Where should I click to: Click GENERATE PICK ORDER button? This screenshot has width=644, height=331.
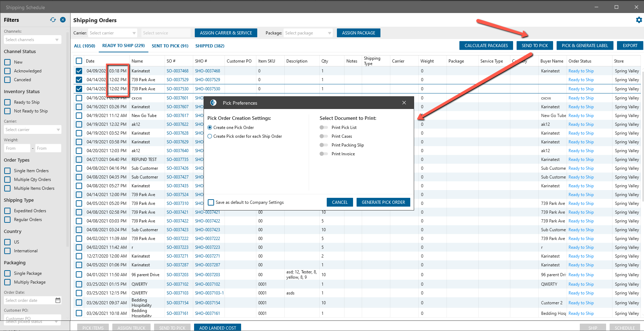point(383,202)
